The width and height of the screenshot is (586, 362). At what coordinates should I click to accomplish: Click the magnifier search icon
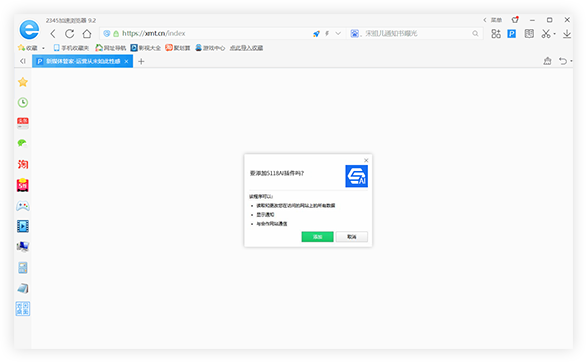click(x=475, y=34)
